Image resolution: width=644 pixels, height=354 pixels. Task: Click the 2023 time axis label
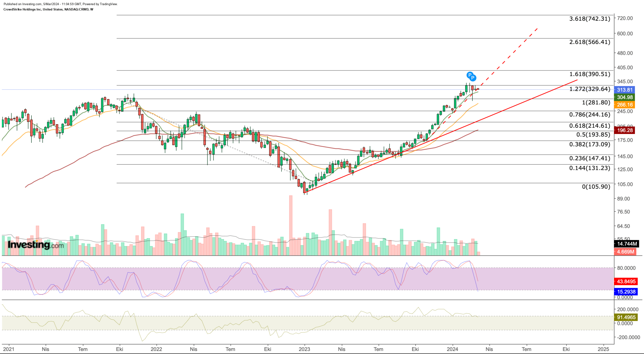pos(304,349)
